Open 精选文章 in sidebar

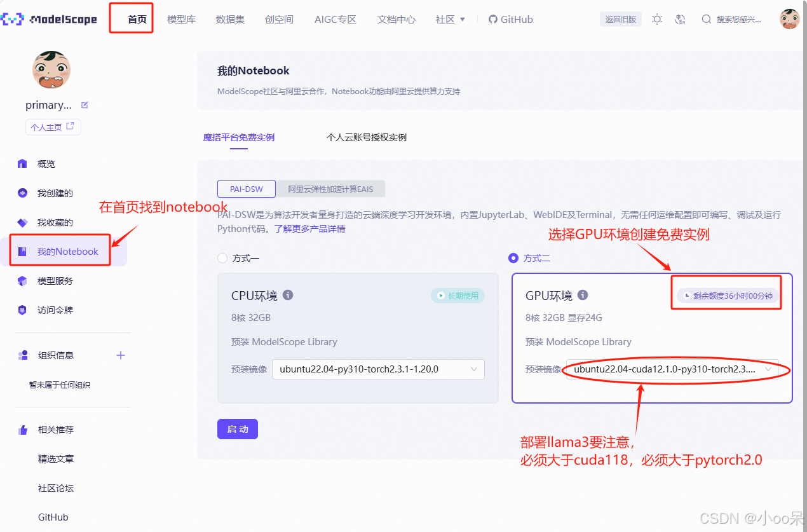(56, 459)
